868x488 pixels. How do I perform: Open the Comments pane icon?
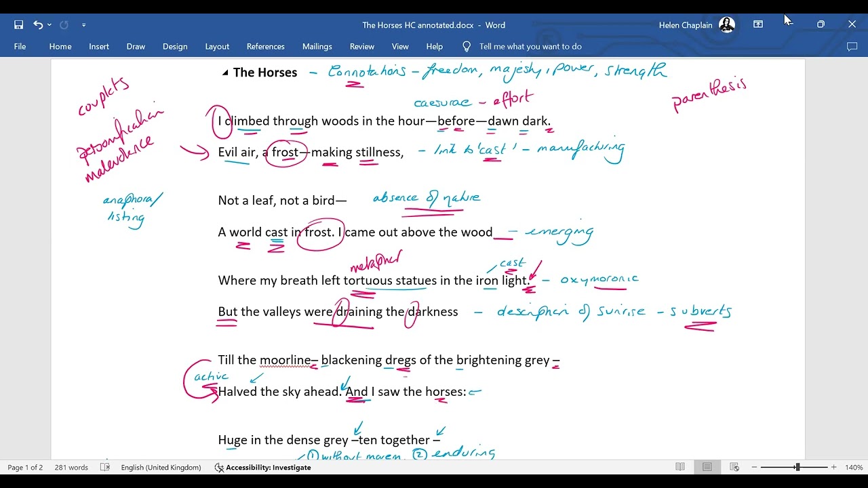(852, 47)
